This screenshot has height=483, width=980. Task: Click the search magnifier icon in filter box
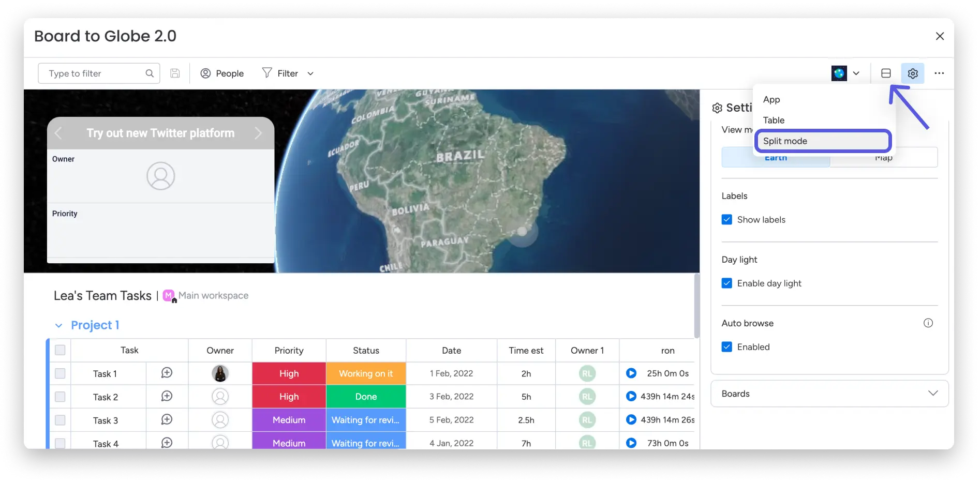(x=150, y=73)
